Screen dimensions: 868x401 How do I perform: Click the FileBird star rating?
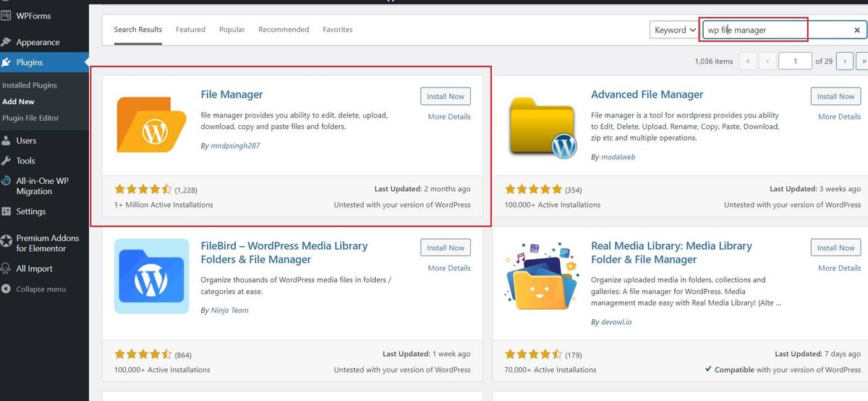[x=143, y=355]
